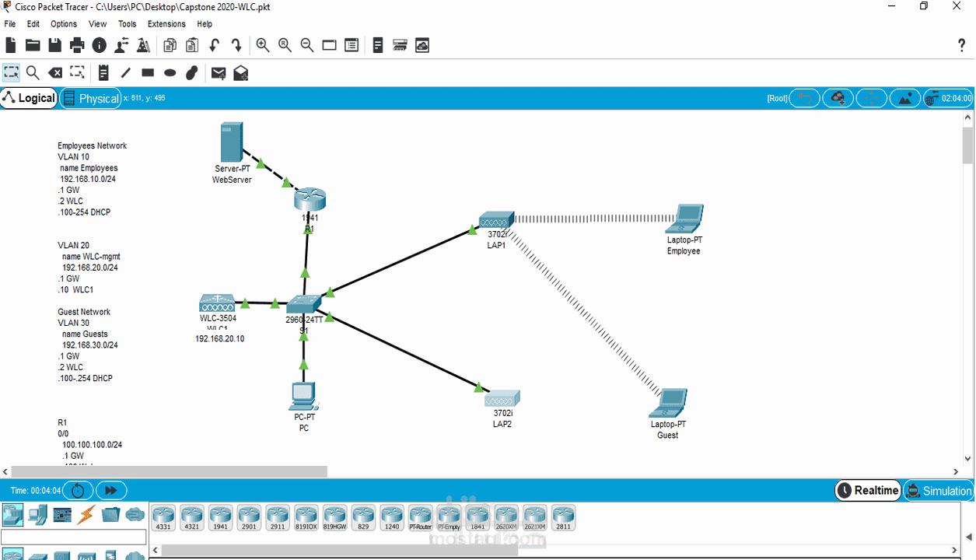Zoom out of the workspace
Viewport: 976px width, 560px height.
(x=307, y=45)
